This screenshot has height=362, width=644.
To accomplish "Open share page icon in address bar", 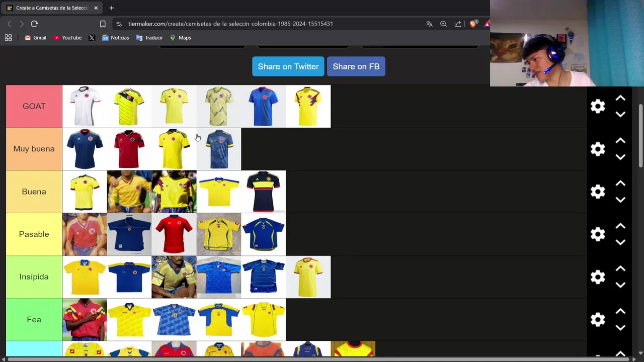I will (458, 24).
